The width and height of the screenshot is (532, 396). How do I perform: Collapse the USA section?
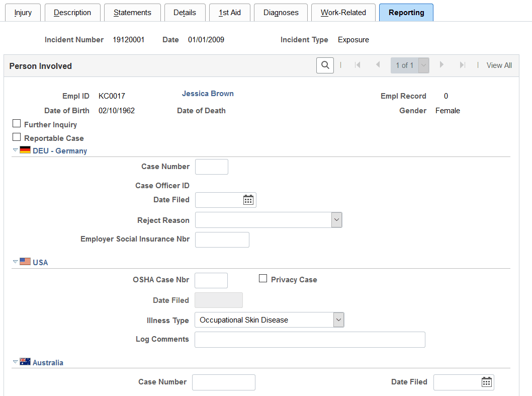14,262
